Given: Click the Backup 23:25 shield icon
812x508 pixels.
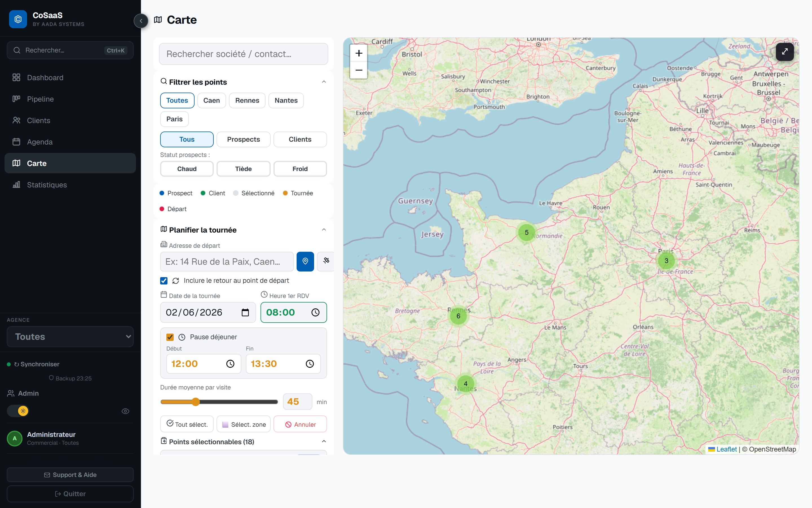Looking at the screenshot, I should (x=51, y=378).
